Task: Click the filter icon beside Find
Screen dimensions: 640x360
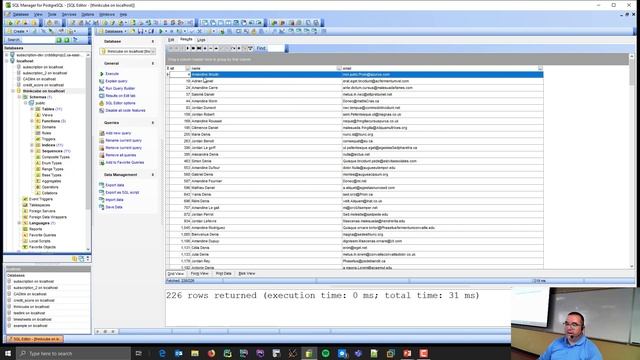Action: (250, 48)
